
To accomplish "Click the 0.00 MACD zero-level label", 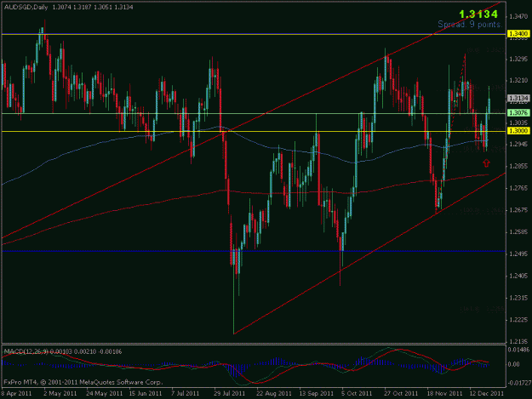I will 514,364.
